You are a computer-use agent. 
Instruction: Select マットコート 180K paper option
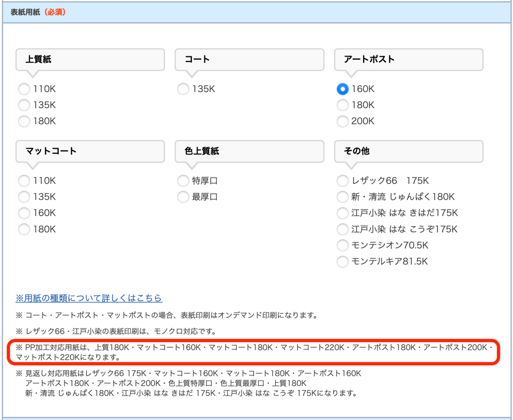click(x=24, y=229)
